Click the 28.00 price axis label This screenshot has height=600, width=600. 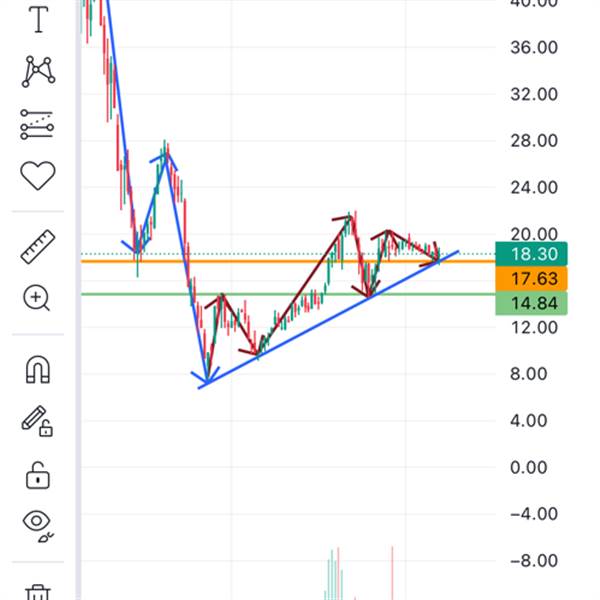(x=534, y=141)
